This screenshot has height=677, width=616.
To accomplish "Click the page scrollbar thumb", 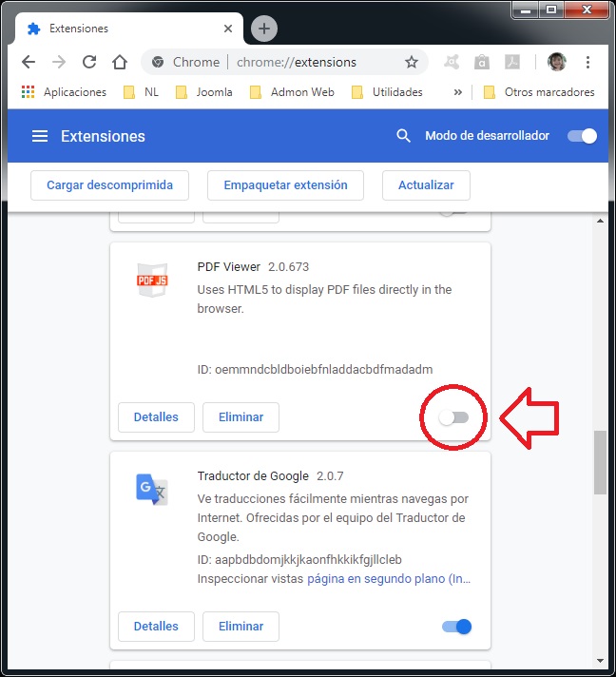I will point(600,462).
